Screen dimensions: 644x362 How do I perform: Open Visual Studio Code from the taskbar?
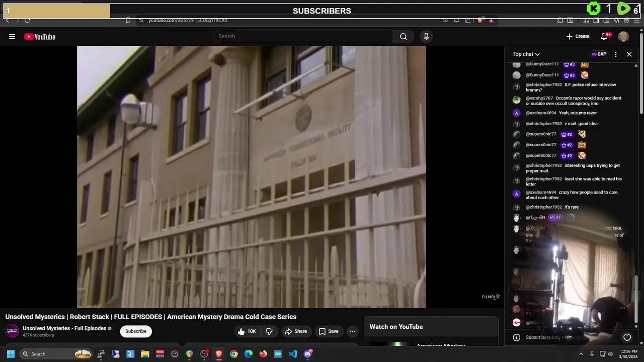[293, 354]
